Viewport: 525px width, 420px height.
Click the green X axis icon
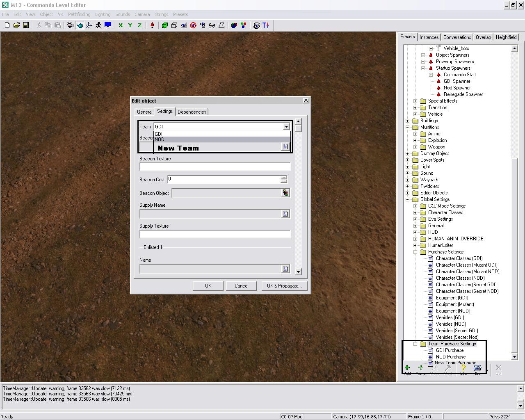point(121,25)
